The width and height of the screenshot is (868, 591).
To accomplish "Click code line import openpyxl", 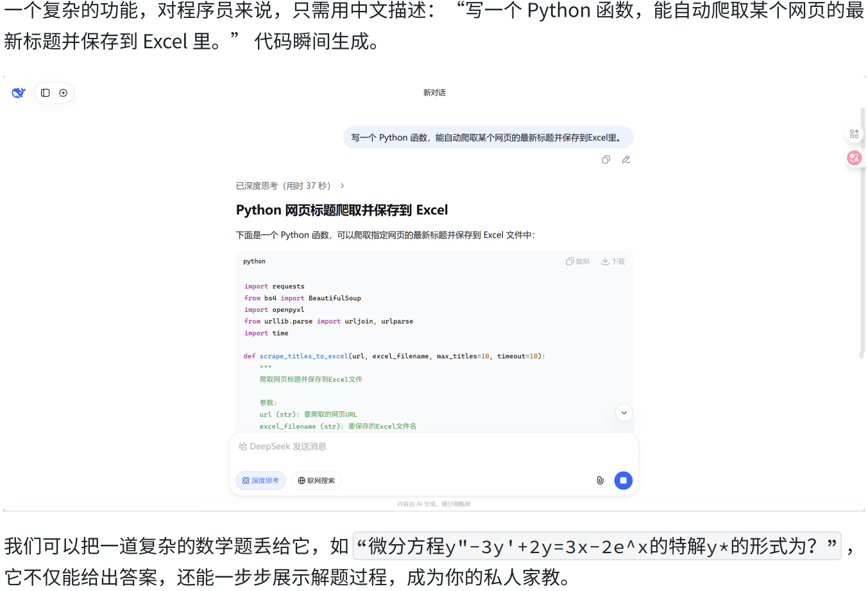I will pyautogui.click(x=274, y=309).
